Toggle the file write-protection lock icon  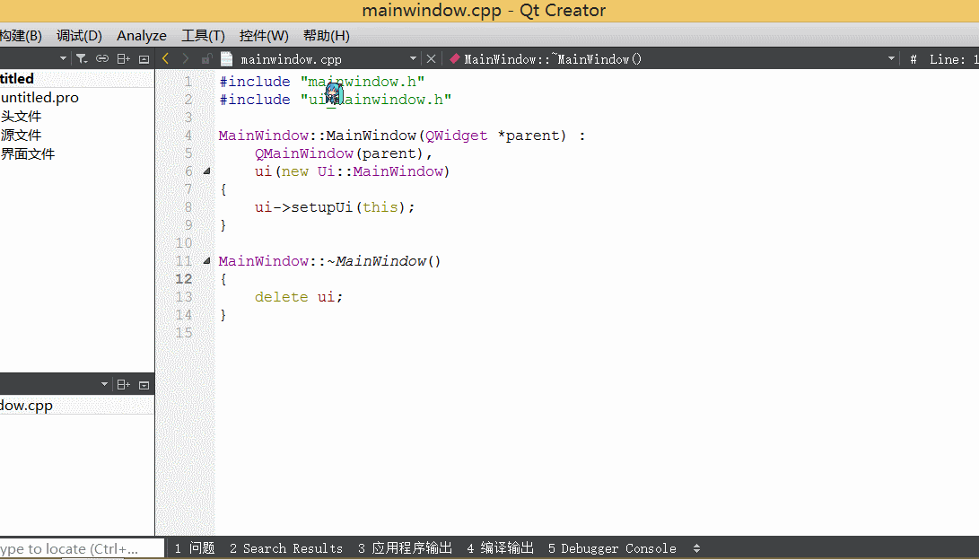(205, 57)
